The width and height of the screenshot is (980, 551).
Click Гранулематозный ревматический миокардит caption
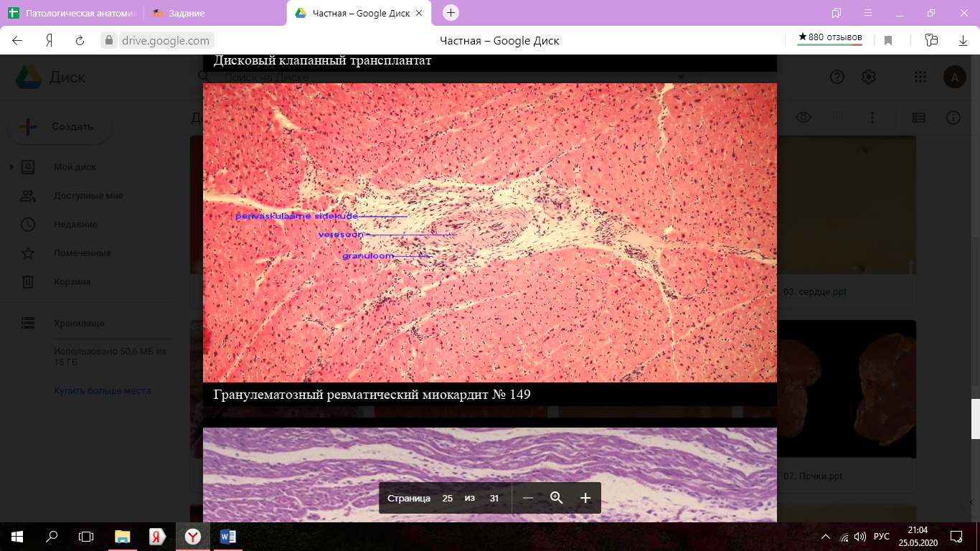[x=372, y=395]
